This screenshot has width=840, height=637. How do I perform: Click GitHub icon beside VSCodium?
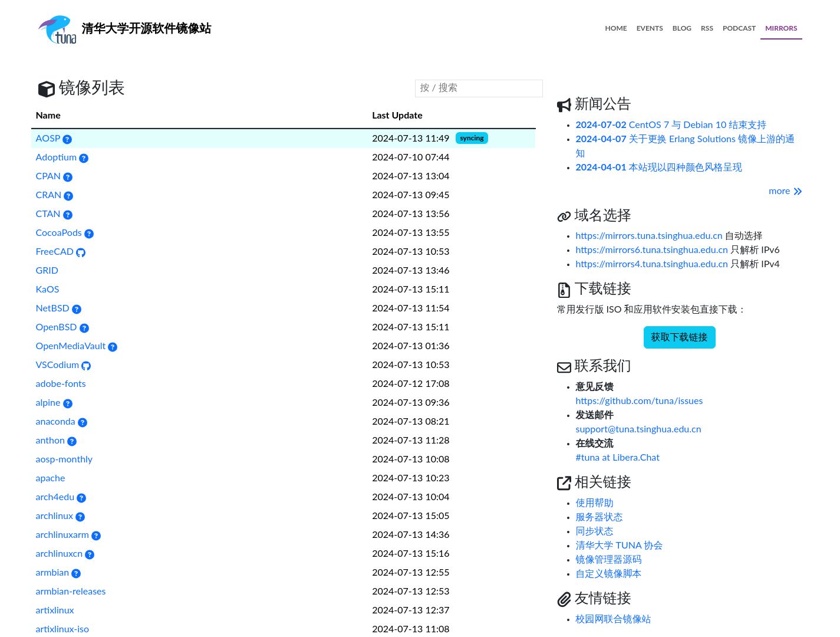click(x=86, y=366)
